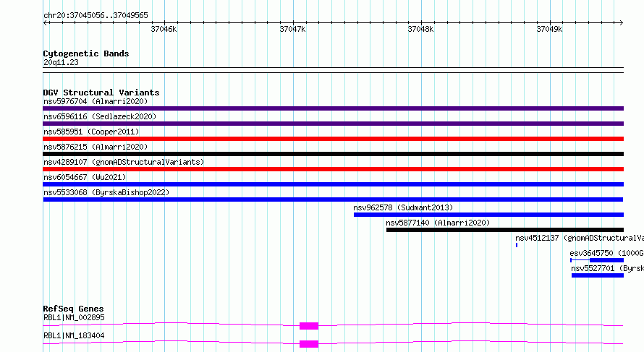644x352 pixels.
Task: Click the blue bar under nsv5533068
Action: 333,199
